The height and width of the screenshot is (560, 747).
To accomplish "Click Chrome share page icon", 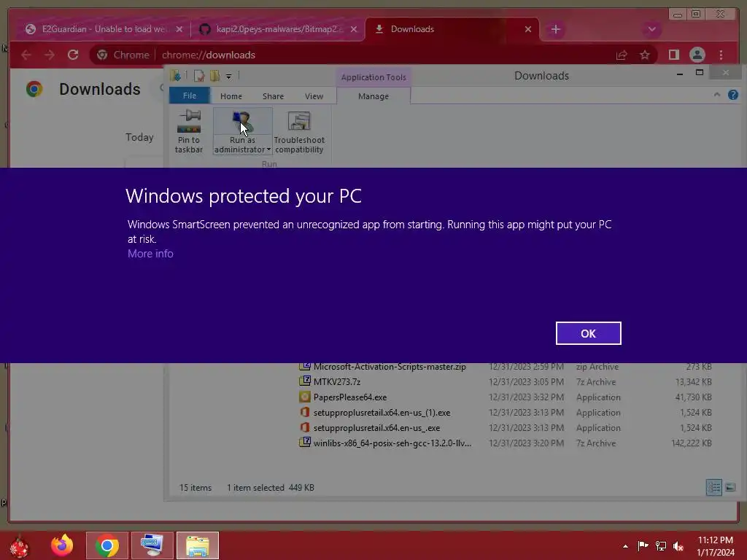I will [x=622, y=55].
